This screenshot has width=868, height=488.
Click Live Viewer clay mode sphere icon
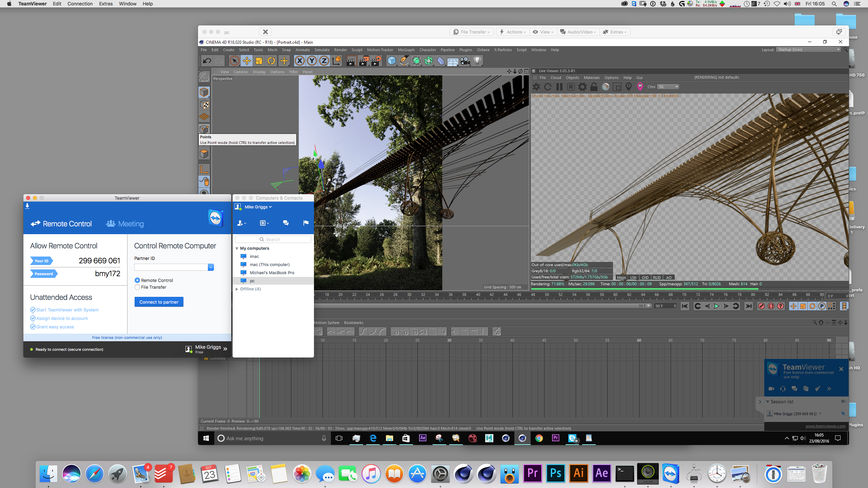pyautogui.click(x=606, y=87)
